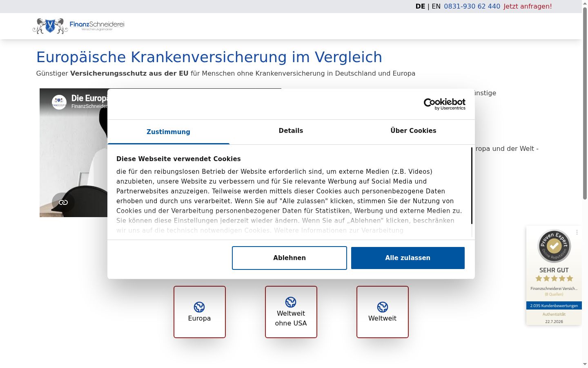Switch to the Zustimmung tab

[168, 132]
